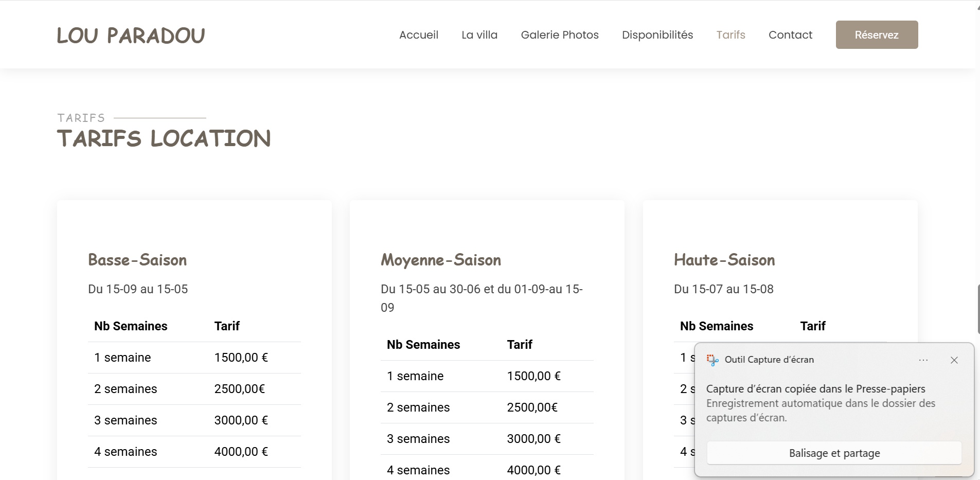The image size is (980, 480).
Task: Click the Moyenne-Saison card heading
Action: pyautogui.click(x=440, y=260)
